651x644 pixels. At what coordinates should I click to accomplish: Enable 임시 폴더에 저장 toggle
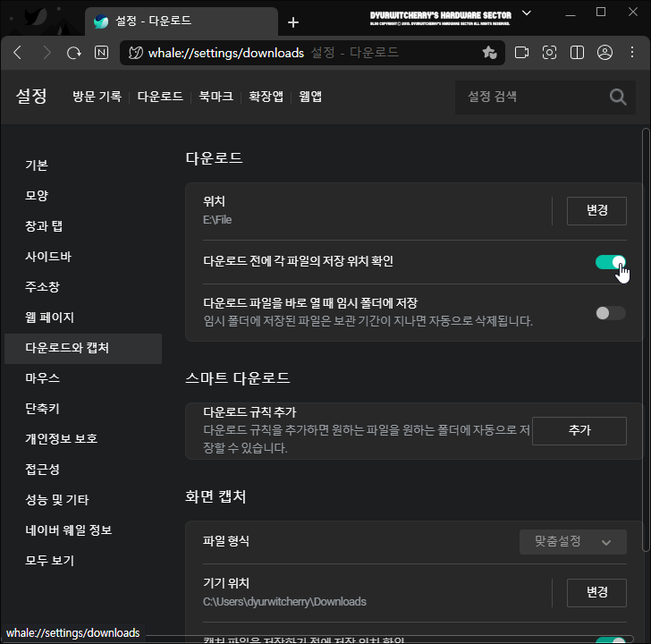click(x=610, y=313)
